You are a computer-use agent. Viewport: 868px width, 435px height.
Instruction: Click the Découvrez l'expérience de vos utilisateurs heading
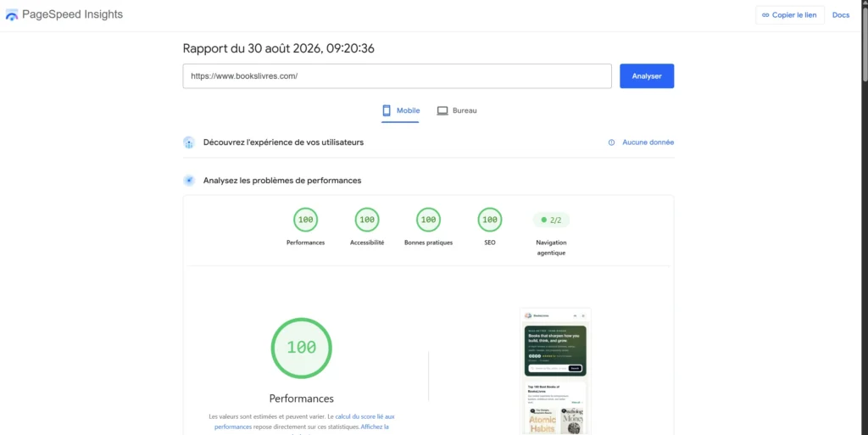(x=283, y=142)
